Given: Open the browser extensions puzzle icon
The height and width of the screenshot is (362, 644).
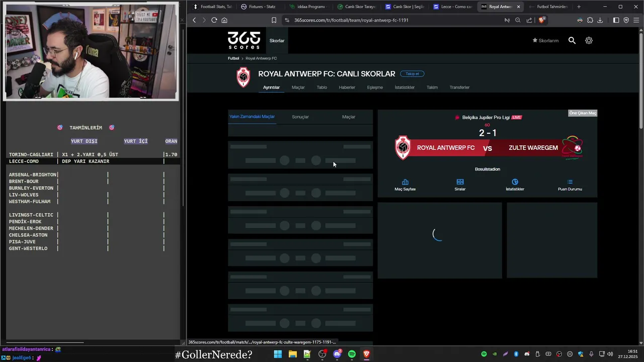Looking at the screenshot, I should coord(590,20).
